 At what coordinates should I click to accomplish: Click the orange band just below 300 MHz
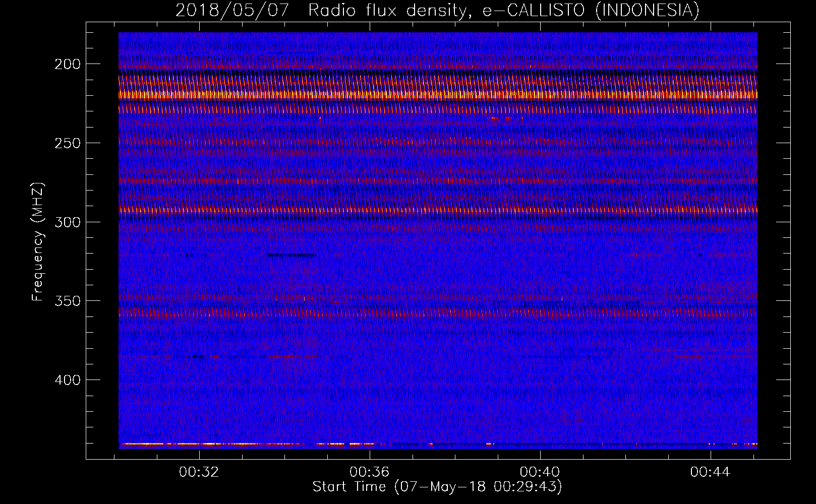click(438, 210)
